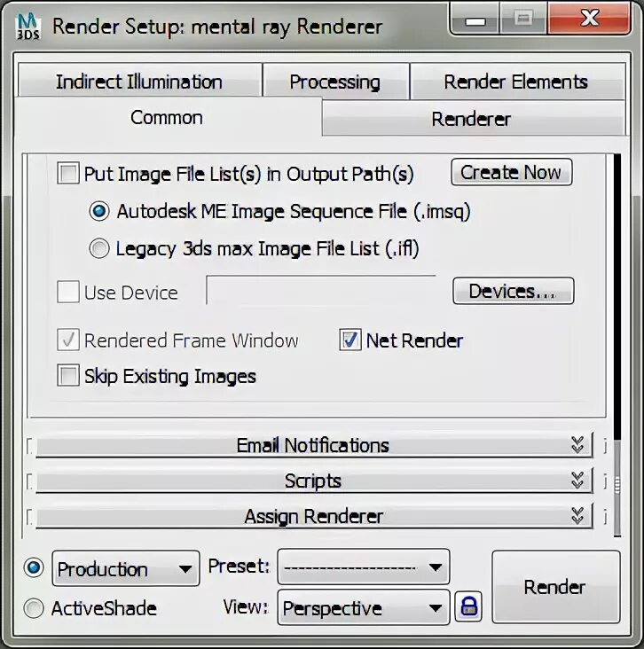Toggle the viewport lock icon next to View
Screen dimensions: 644x649
[468, 606]
